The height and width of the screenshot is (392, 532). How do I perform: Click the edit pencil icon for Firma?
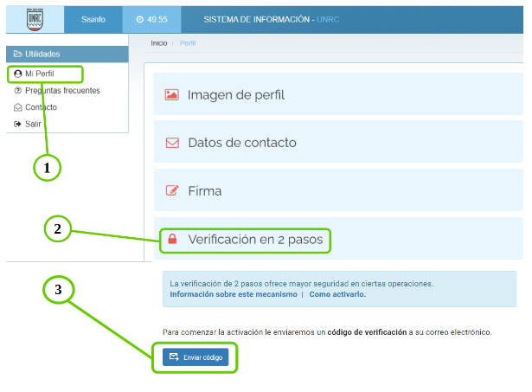(172, 190)
